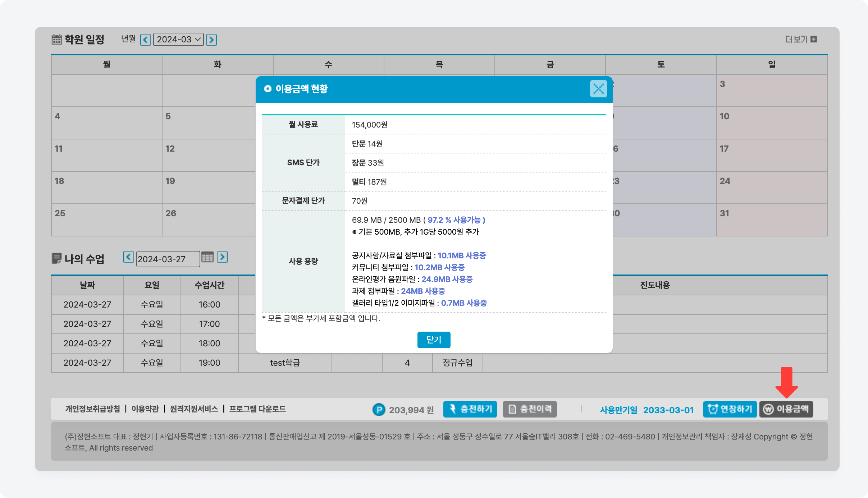Click the 충전하기 button
The image size is (868, 498).
470,409
